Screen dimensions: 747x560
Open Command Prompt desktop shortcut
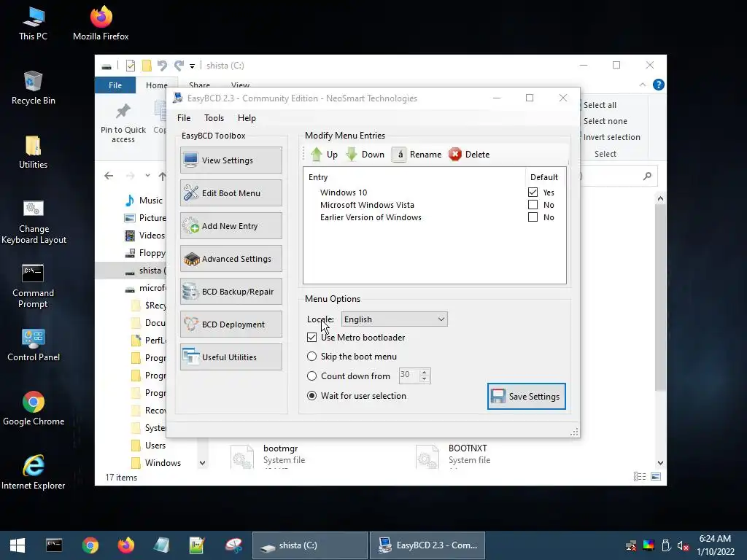(33, 286)
